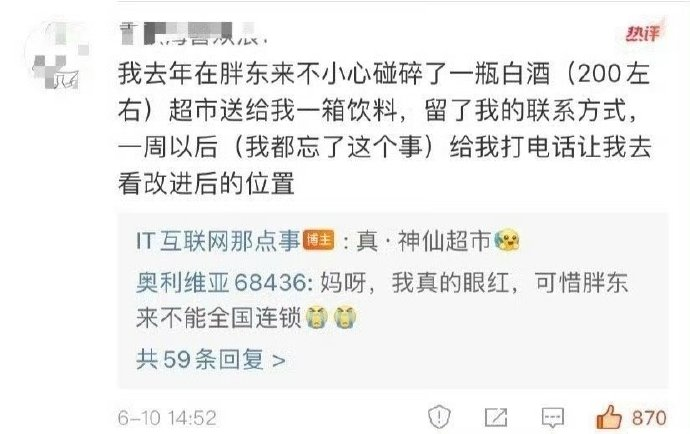
Task: Click the blurred commenter username
Action: (x=194, y=33)
